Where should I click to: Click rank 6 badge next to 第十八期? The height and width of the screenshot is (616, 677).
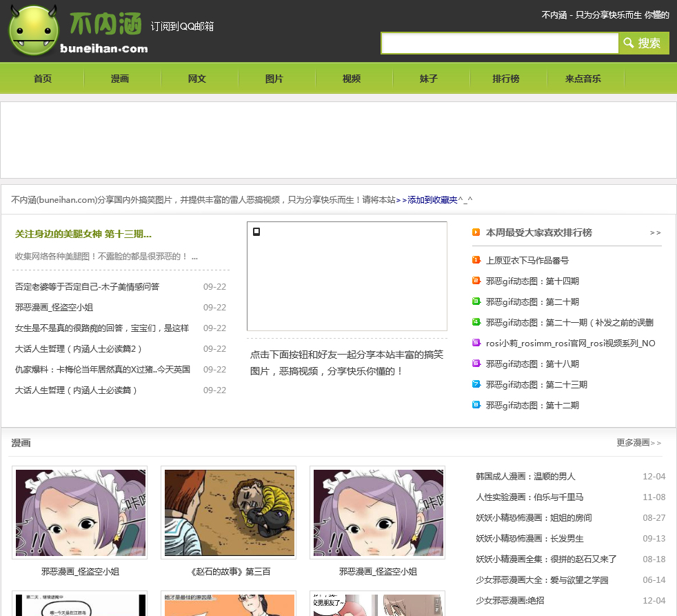click(x=476, y=364)
